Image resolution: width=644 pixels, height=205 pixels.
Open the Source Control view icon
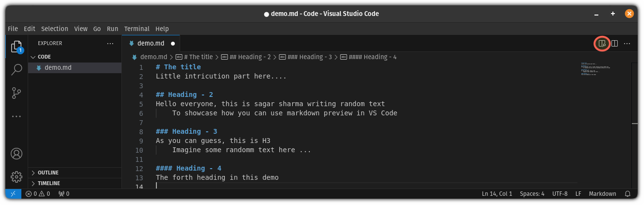click(x=17, y=93)
